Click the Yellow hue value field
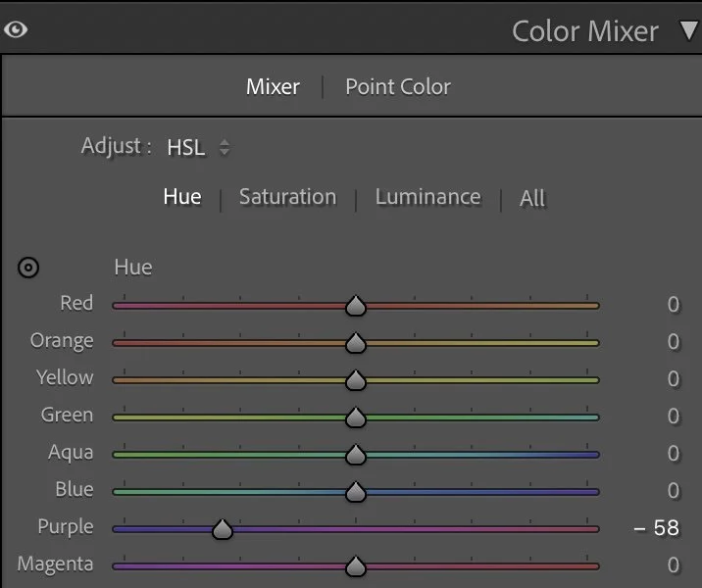Screen dimensions: 702x588 673,379
